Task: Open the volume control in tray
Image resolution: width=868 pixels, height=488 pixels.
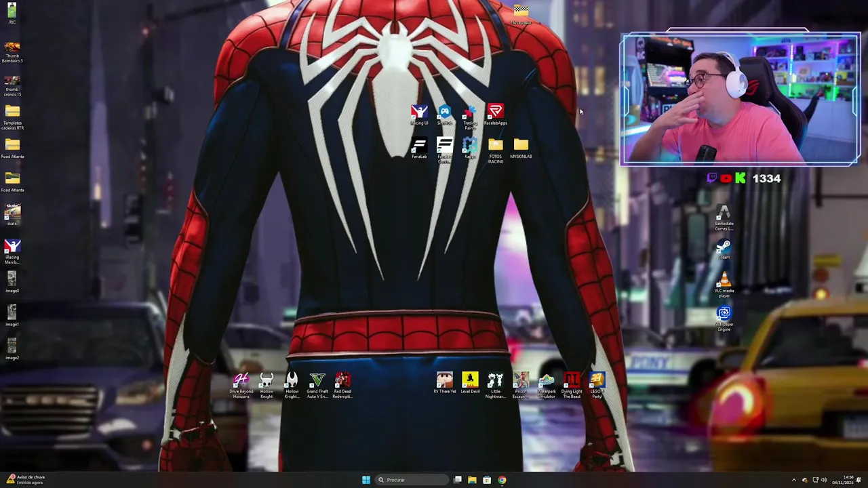Action: tap(824, 480)
